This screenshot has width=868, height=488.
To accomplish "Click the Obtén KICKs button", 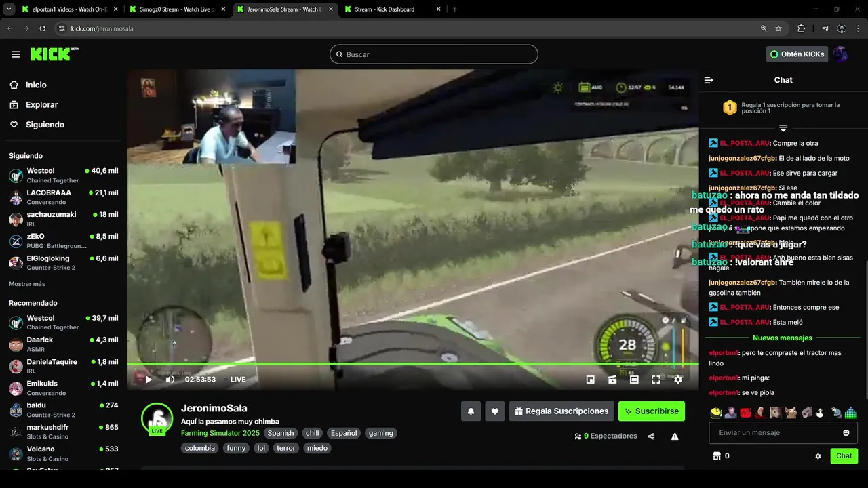I will click(797, 54).
